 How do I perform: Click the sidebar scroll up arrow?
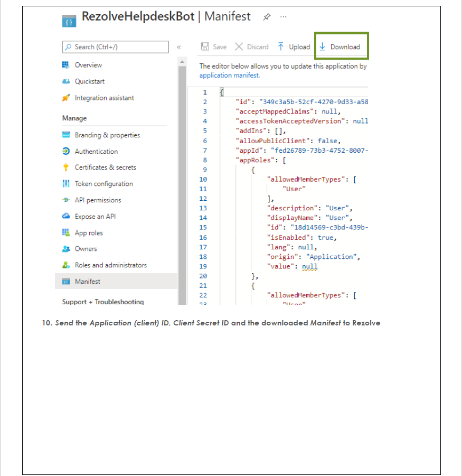tap(182, 62)
